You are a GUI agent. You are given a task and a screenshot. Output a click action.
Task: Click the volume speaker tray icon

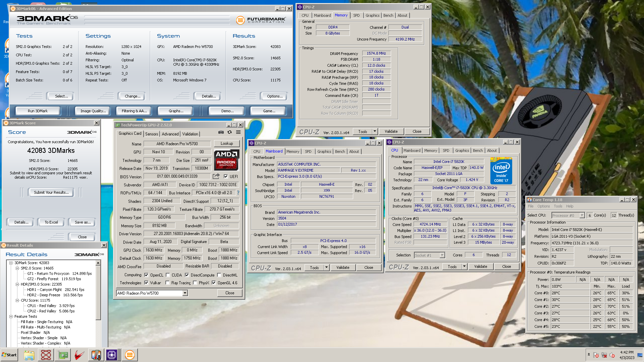pyautogui.click(x=612, y=355)
